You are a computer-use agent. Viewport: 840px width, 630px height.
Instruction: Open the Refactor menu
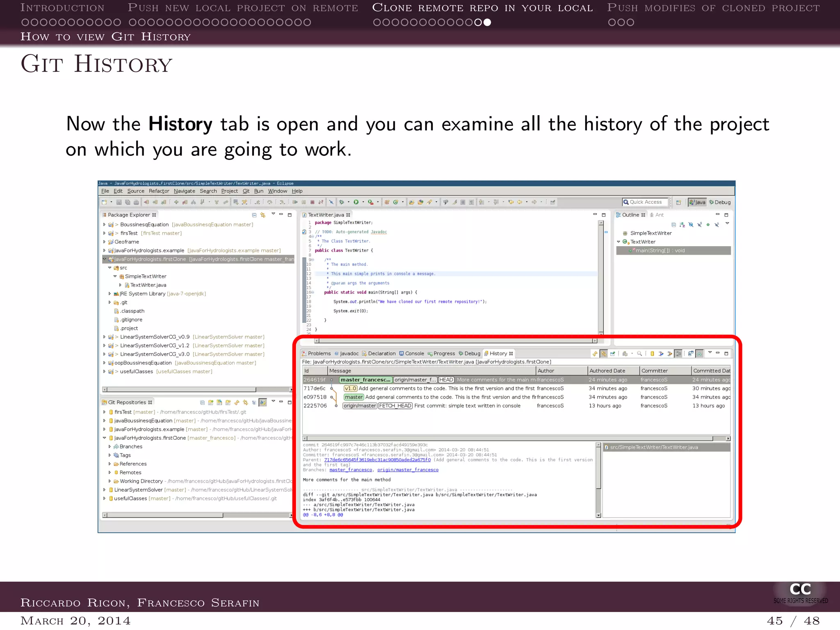click(159, 191)
